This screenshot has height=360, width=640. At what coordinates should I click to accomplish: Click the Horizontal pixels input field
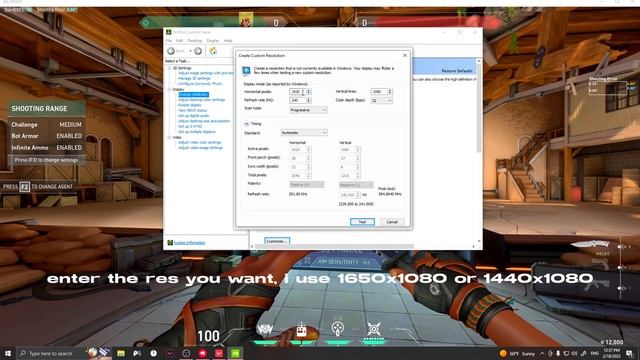pyautogui.click(x=298, y=92)
